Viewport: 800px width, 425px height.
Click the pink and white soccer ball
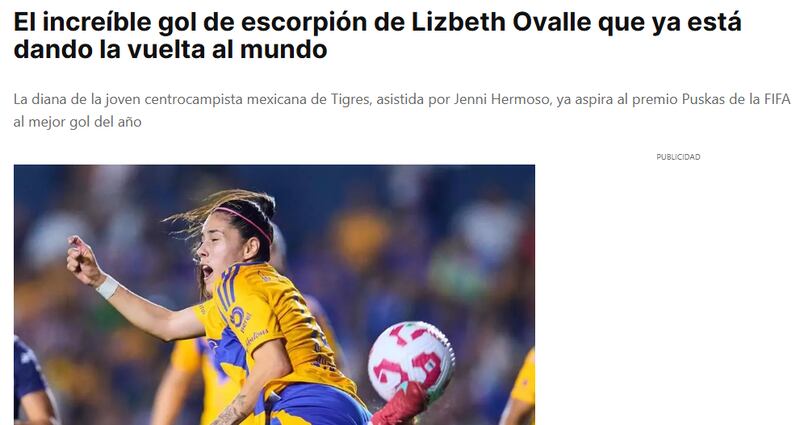(x=411, y=360)
